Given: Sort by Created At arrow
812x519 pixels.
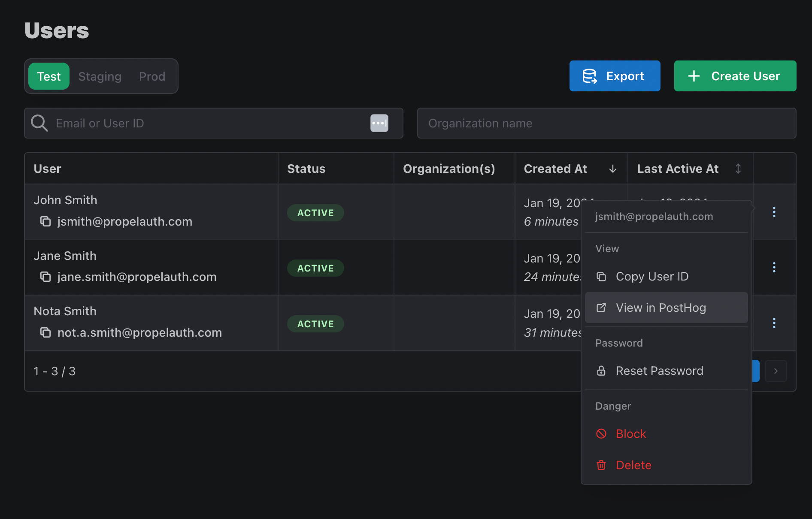Looking at the screenshot, I should point(613,169).
